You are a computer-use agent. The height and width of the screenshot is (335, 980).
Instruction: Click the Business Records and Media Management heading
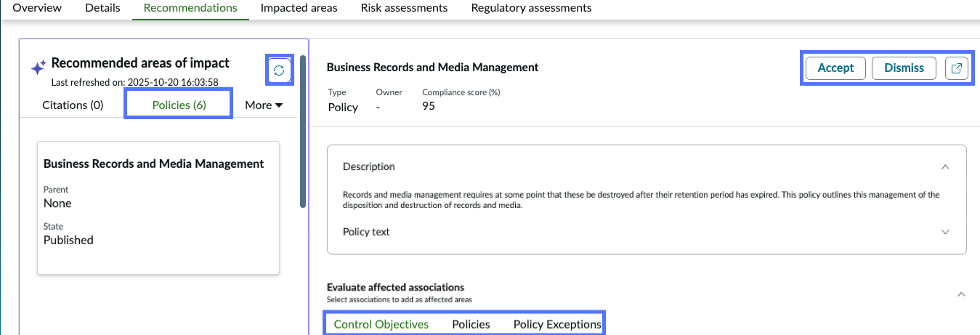432,67
